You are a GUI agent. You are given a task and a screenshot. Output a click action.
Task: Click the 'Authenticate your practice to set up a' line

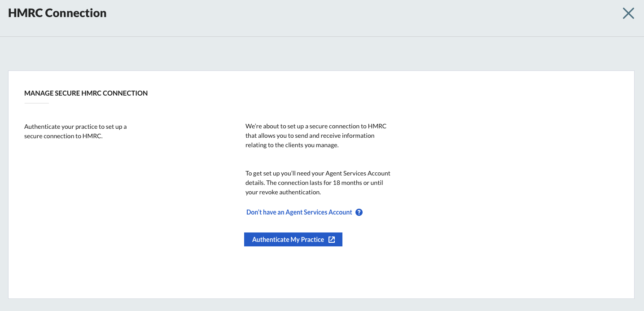[x=75, y=127]
